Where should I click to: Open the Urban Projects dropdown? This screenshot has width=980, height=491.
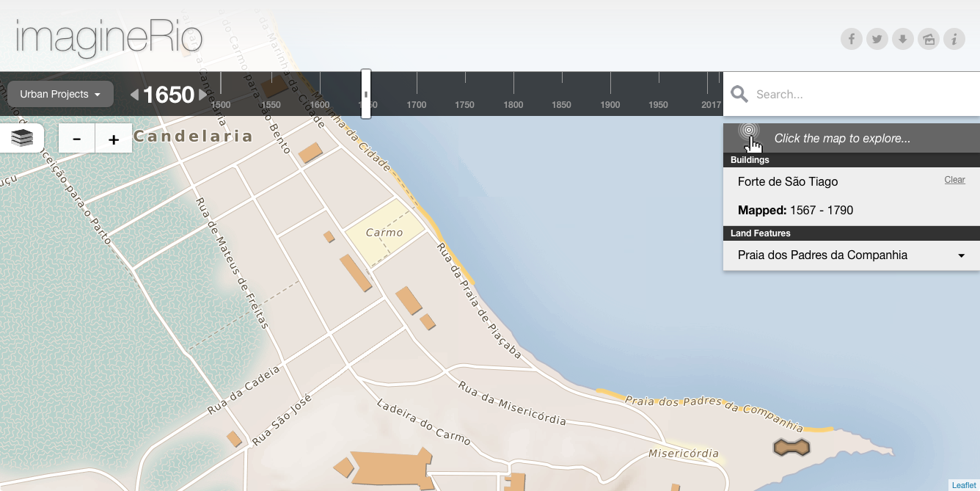[60, 94]
